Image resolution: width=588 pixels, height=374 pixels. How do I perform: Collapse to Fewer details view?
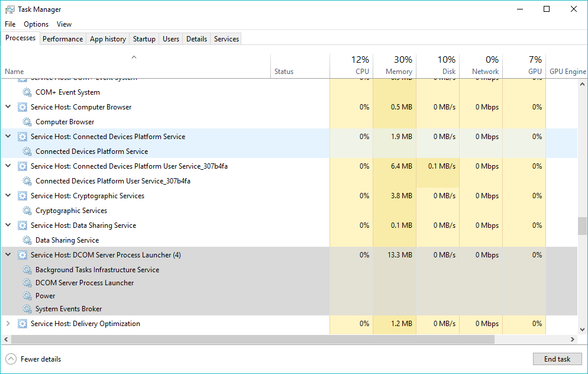click(x=34, y=359)
